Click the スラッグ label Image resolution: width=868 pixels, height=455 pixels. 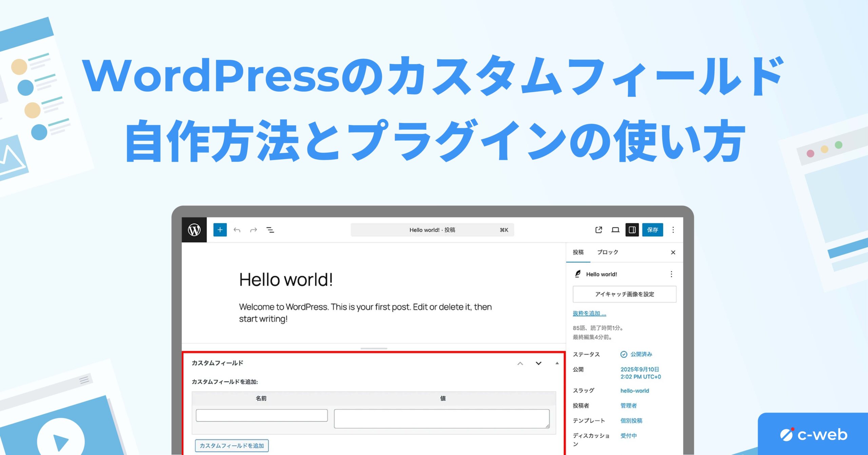click(x=584, y=391)
